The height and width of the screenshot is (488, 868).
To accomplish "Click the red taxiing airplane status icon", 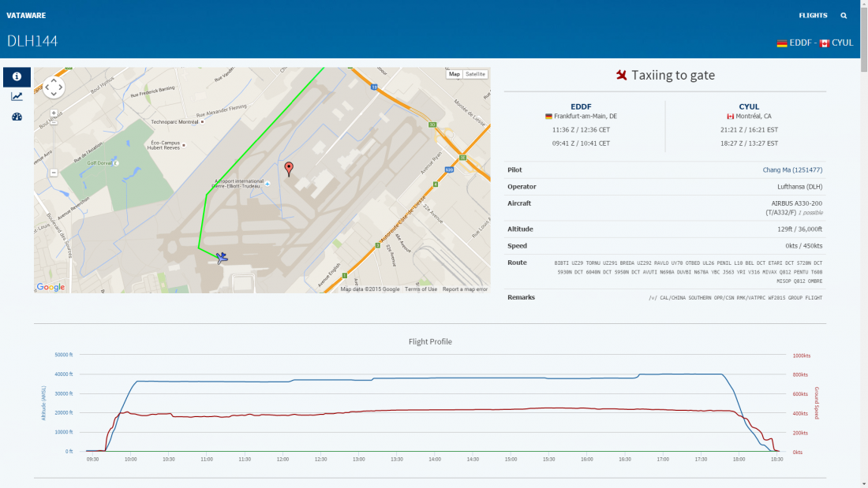I will 622,75.
